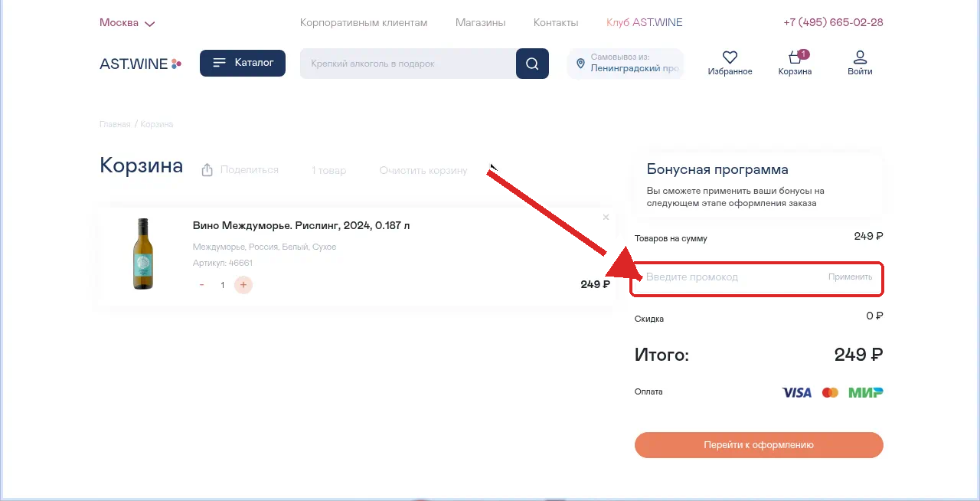Open Избранное favorites heart icon
The width and height of the screenshot is (980, 501).
coord(730,63)
